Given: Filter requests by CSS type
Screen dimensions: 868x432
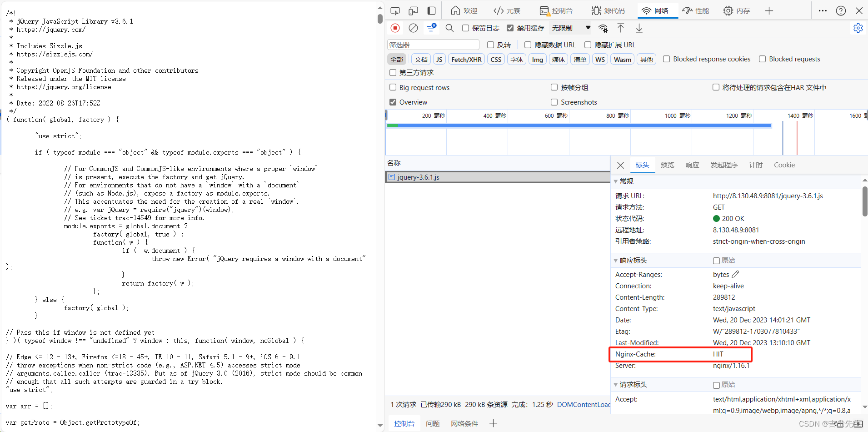Looking at the screenshot, I should click(496, 59).
